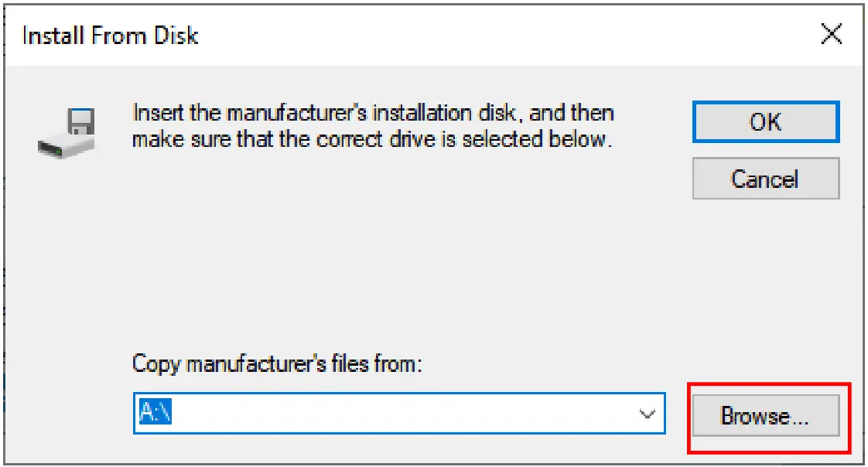Confirm the A:\ drive with OK
The image size is (868, 467).
click(765, 122)
